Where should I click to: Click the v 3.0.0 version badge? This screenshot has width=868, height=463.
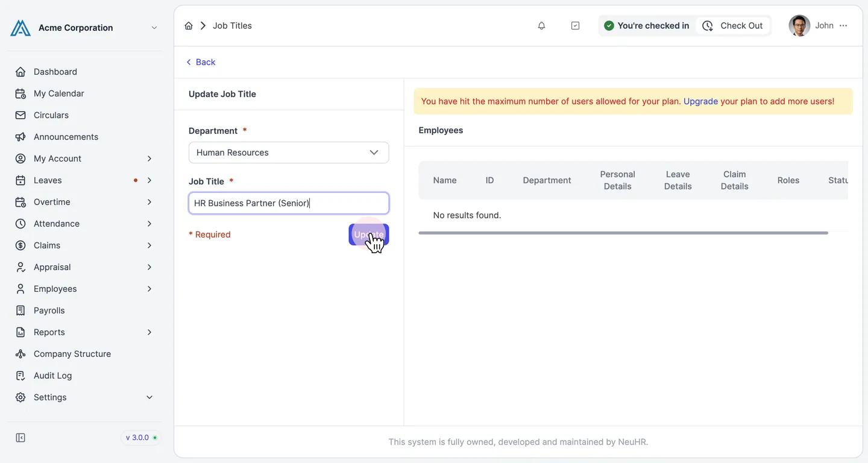click(142, 438)
